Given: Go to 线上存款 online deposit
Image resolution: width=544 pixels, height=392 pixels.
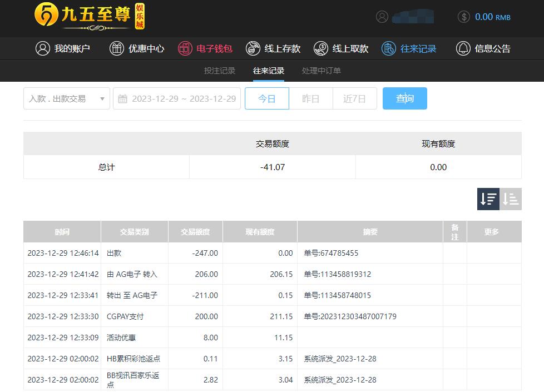Looking at the screenshot, I should (273, 48).
